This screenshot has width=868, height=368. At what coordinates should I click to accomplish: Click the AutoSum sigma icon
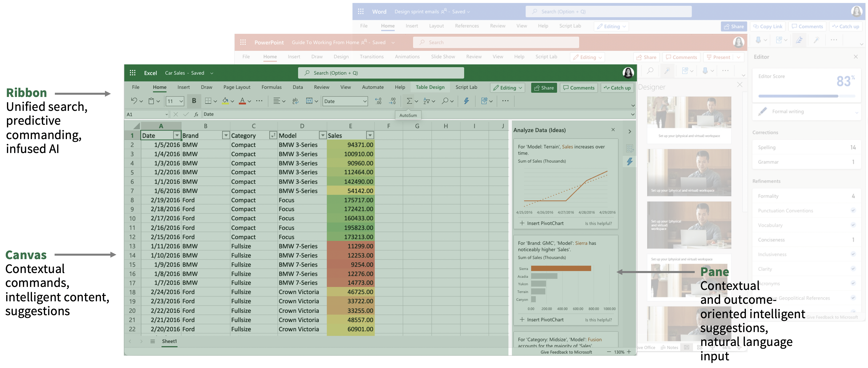coord(409,101)
